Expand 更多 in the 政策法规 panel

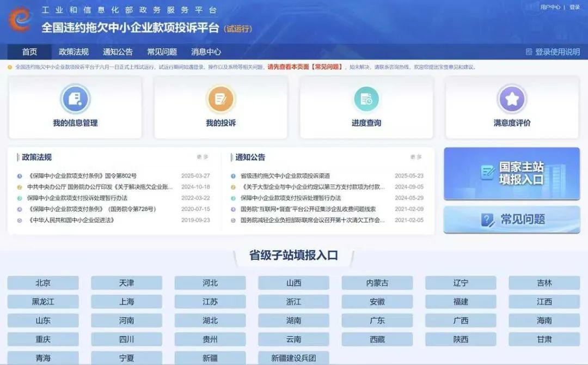click(x=203, y=157)
